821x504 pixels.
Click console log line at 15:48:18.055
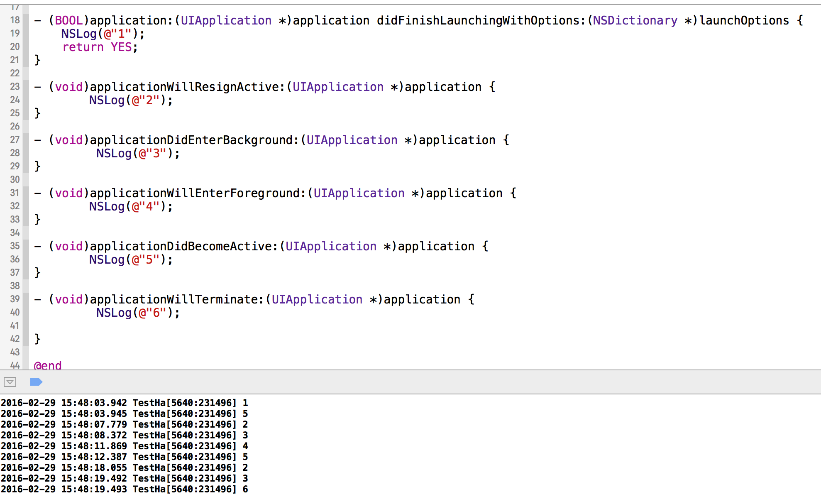125,467
